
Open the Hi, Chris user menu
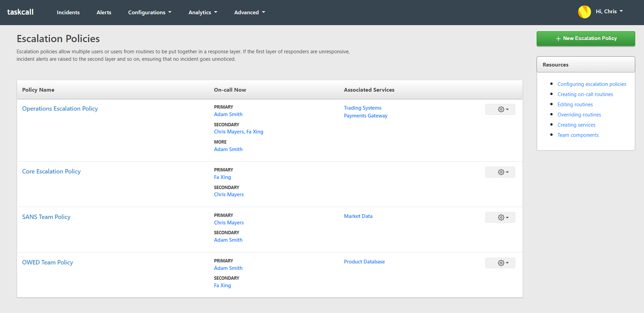click(609, 12)
